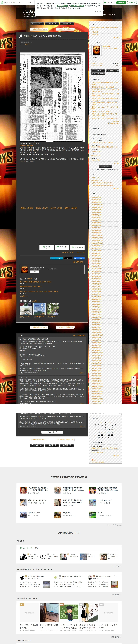Viewport: 138px width, 644px height.
Task: Click the Hatena ブックマーク share button
Action: 57,258
